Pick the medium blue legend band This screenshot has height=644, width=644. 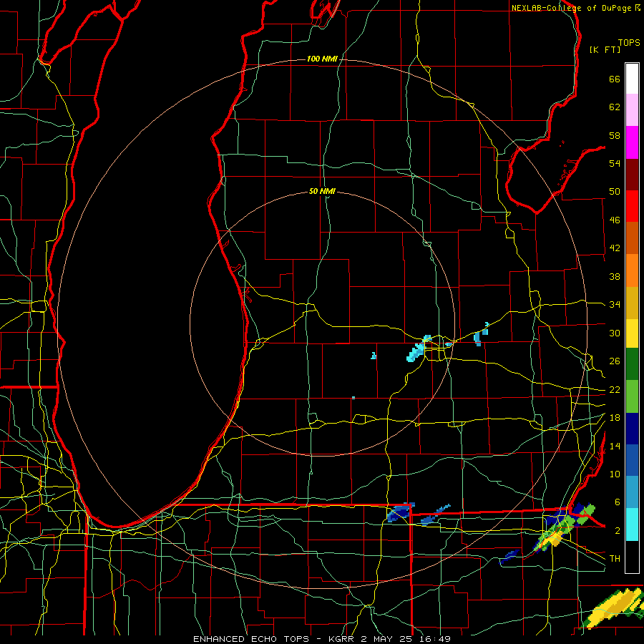tap(632, 460)
